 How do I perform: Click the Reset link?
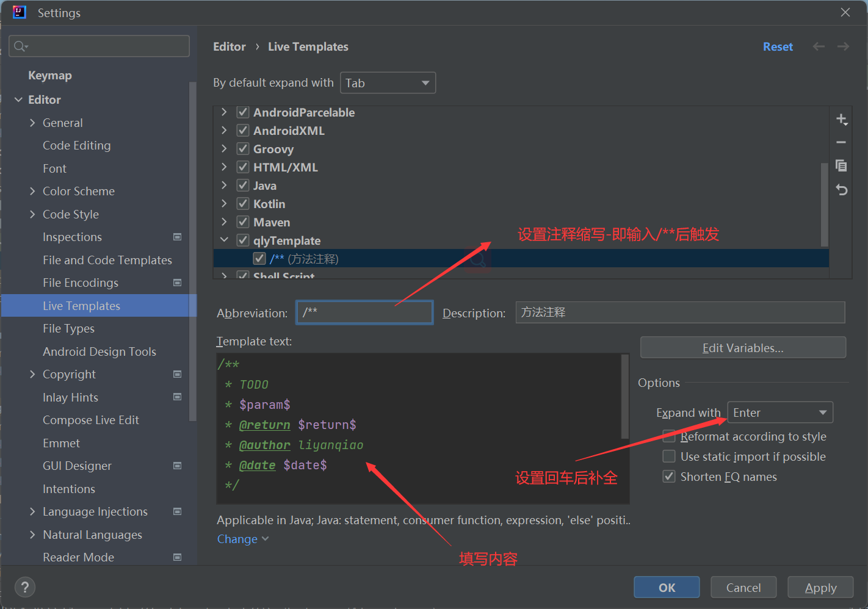pos(778,46)
